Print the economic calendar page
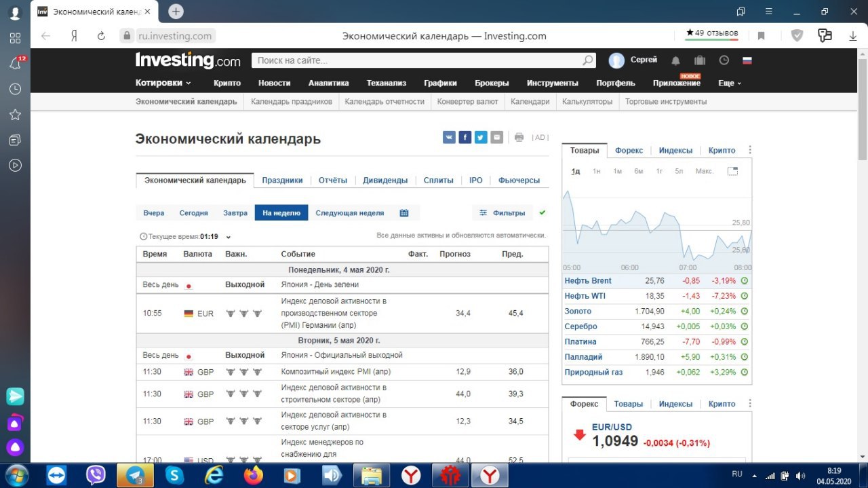868x488 pixels. pos(519,137)
